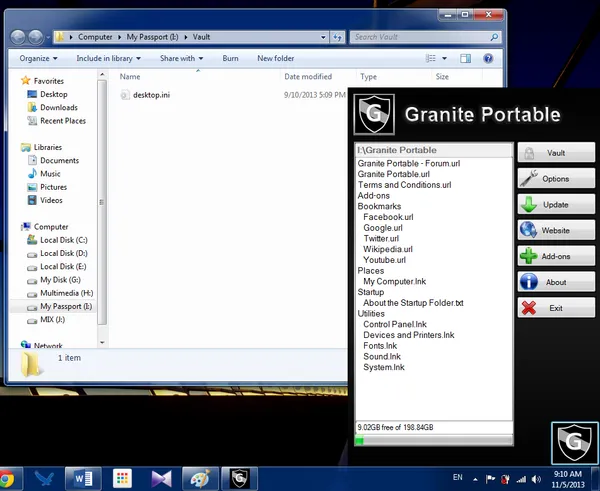Image resolution: width=600 pixels, height=491 pixels.
Task: Select System.lnk entry
Action: coord(383,367)
